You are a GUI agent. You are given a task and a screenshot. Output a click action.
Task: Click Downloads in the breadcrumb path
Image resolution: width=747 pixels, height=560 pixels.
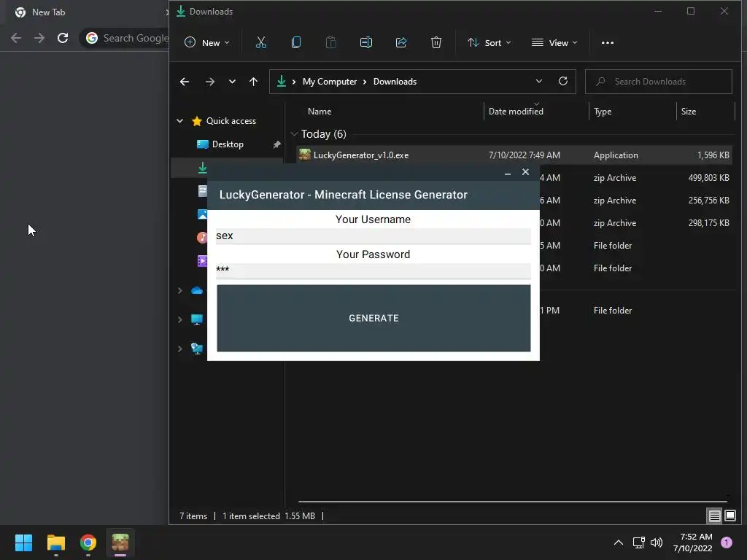point(395,82)
